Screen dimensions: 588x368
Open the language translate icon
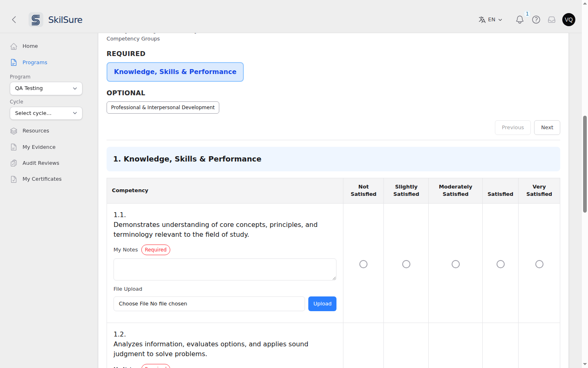point(482,20)
